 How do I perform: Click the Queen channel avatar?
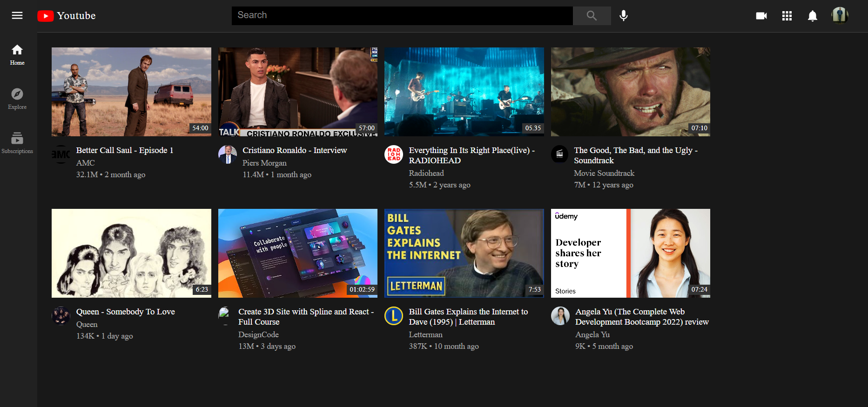tap(61, 316)
